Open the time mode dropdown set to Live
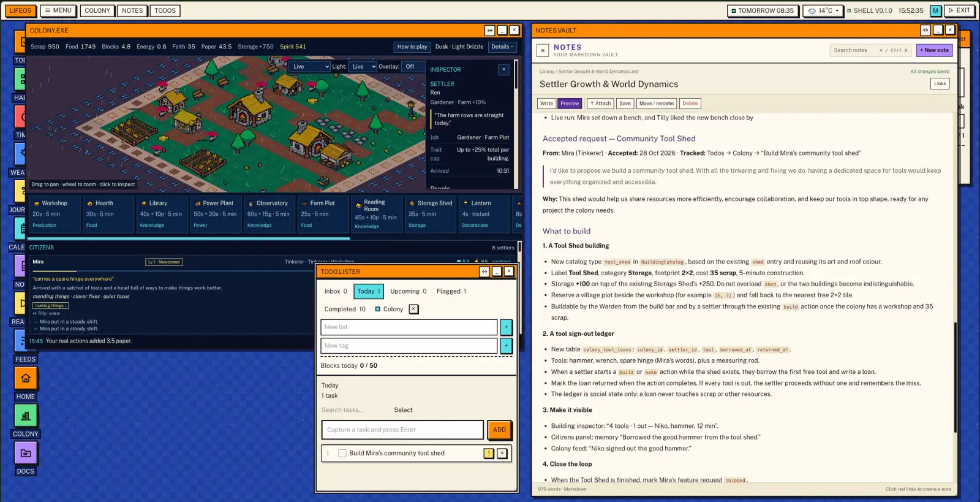The image size is (980, 502). click(310, 66)
